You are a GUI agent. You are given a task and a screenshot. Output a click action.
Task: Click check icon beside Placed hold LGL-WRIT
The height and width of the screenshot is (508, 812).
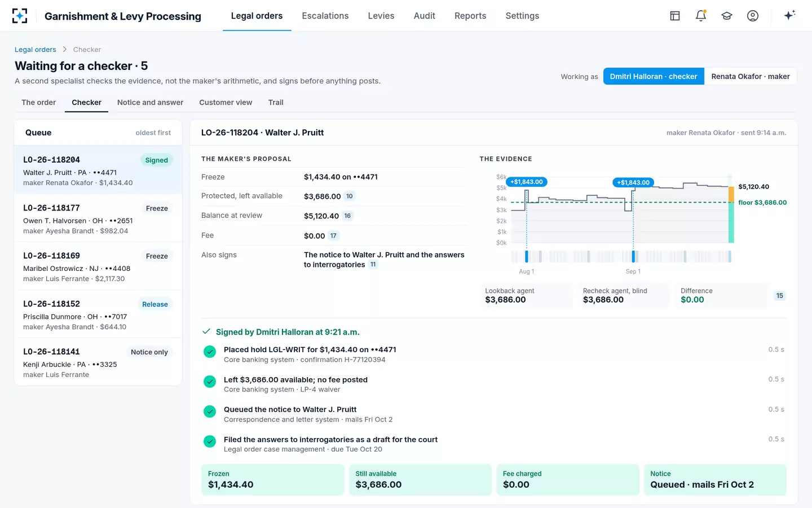click(x=210, y=352)
